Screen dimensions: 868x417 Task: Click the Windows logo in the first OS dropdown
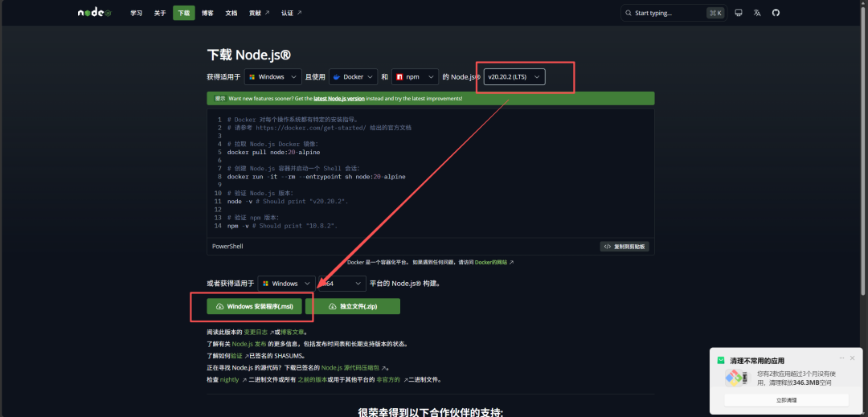pos(252,77)
